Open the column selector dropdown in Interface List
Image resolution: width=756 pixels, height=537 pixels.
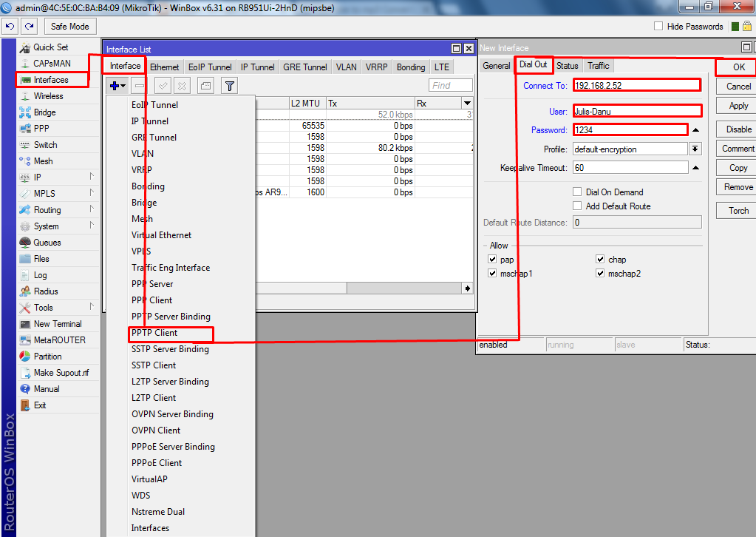(x=467, y=103)
